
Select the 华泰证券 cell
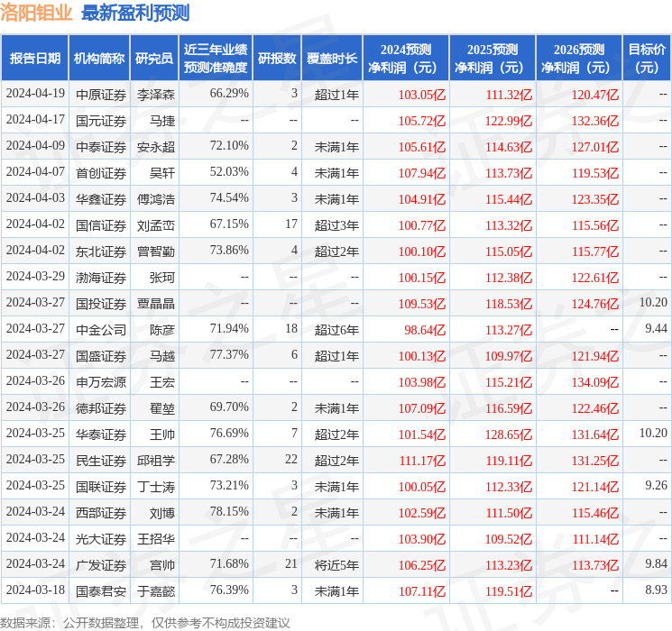(101, 434)
